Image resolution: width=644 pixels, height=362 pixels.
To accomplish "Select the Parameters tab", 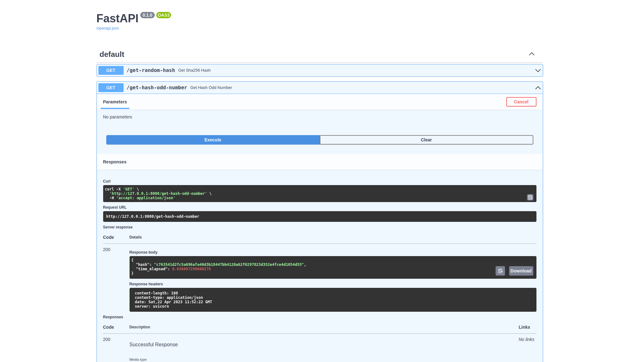I will (115, 102).
